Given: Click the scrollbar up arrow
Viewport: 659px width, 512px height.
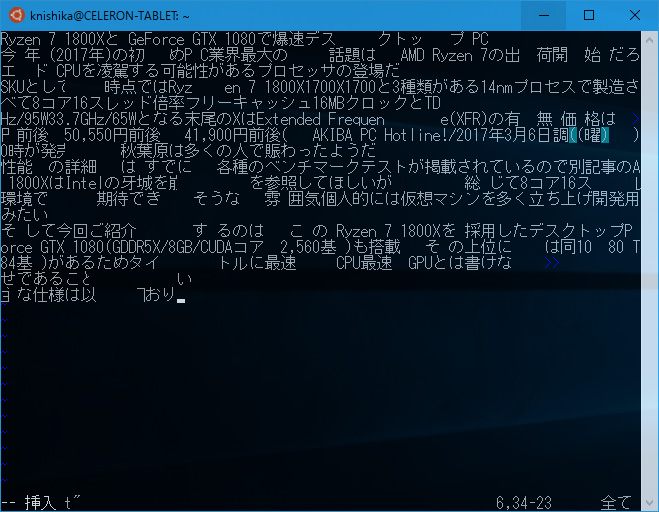Looking at the screenshot, I should point(649,40).
